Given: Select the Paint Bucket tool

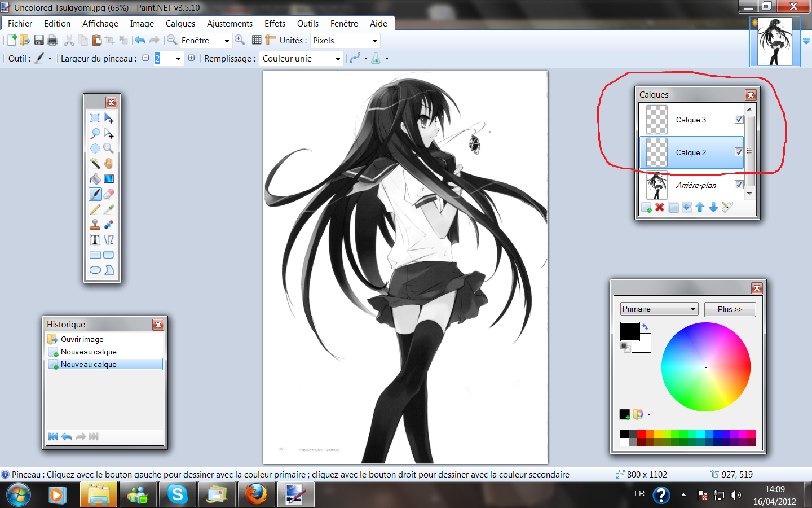Looking at the screenshot, I should point(95,179).
